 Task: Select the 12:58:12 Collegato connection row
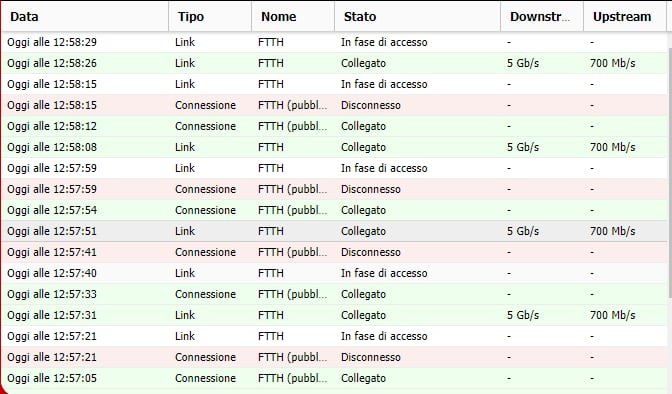pyautogui.click(x=334, y=126)
